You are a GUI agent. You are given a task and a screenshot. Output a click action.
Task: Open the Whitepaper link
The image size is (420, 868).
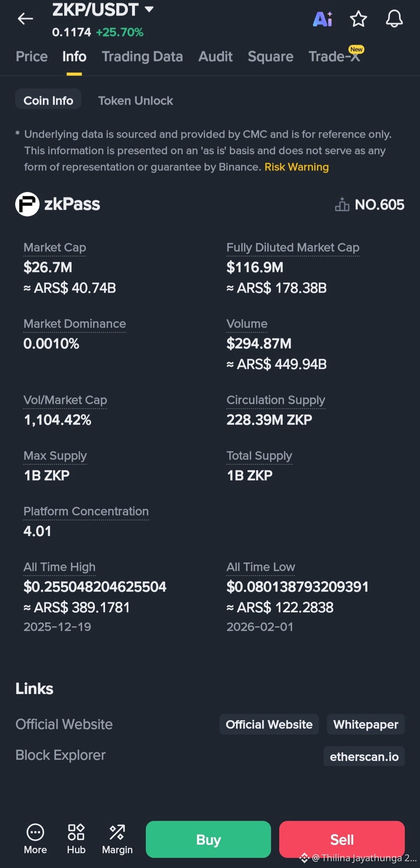pyautogui.click(x=366, y=724)
